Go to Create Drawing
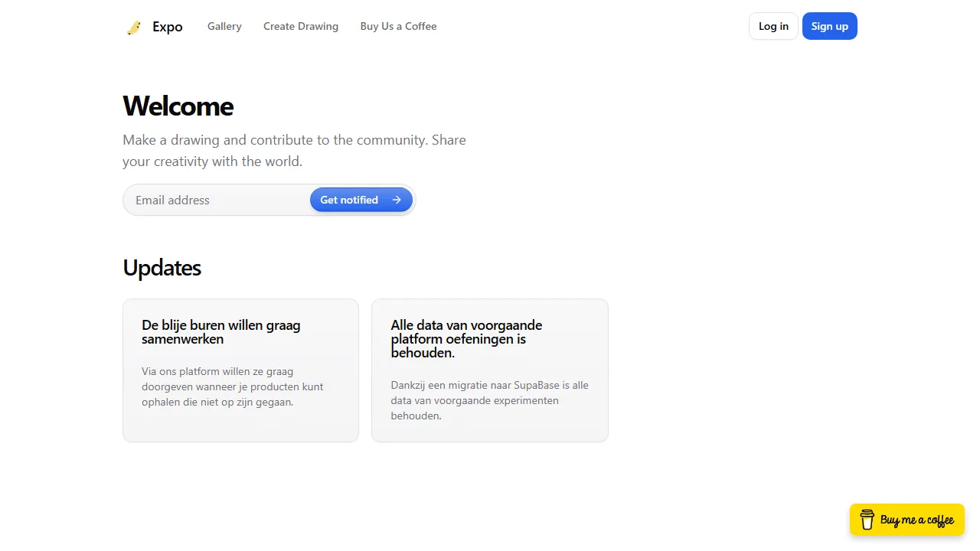The image size is (980, 551). pyautogui.click(x=301, y=26)
